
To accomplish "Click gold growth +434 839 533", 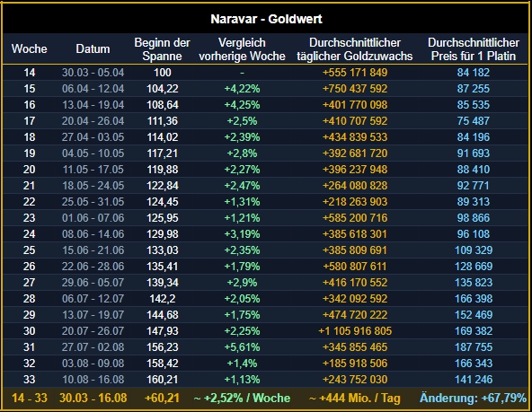I will click(x=355, y=137).
